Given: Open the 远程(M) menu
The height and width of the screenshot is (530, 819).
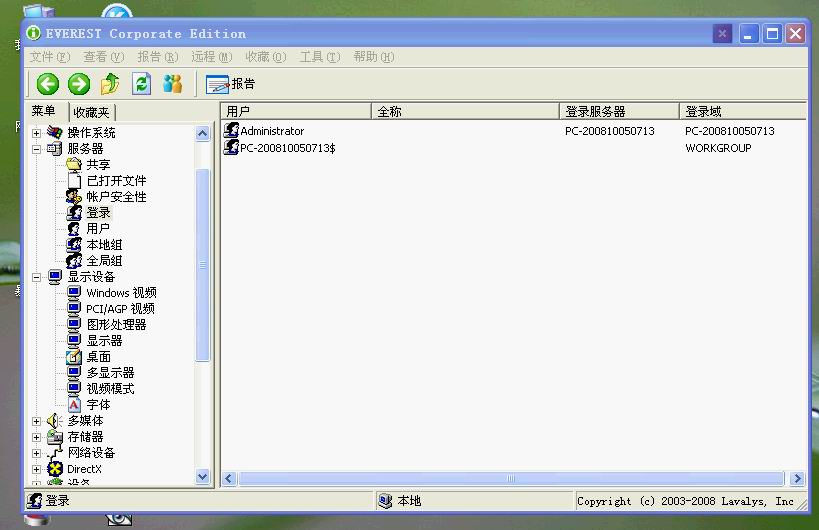Looking at the screenshot, I should 212,57.
